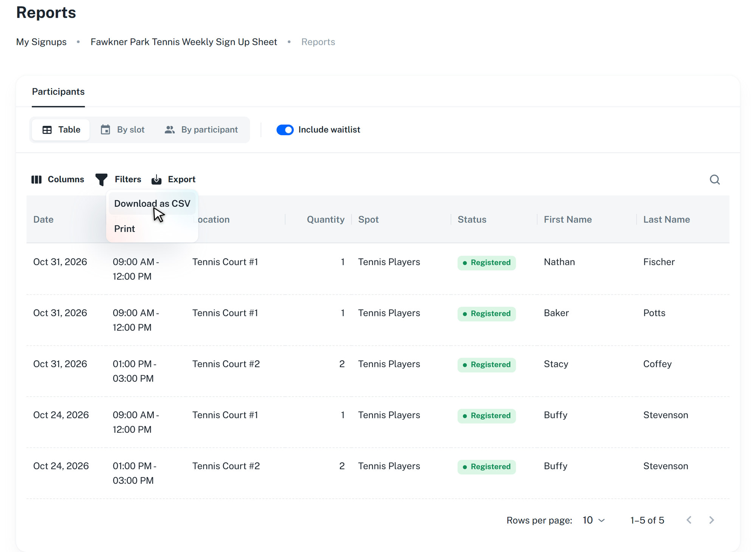The width and height of the screenshot is (756, 552).
Task: Sort by the Quantity column header
Action: click(325, 220)
